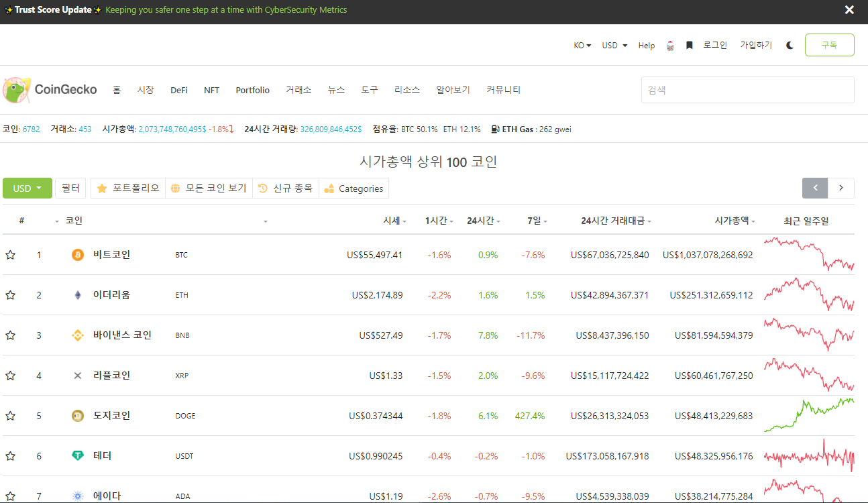Click the CoinGecko logo
The image size is (868, 503).
[x=50, y=90]
